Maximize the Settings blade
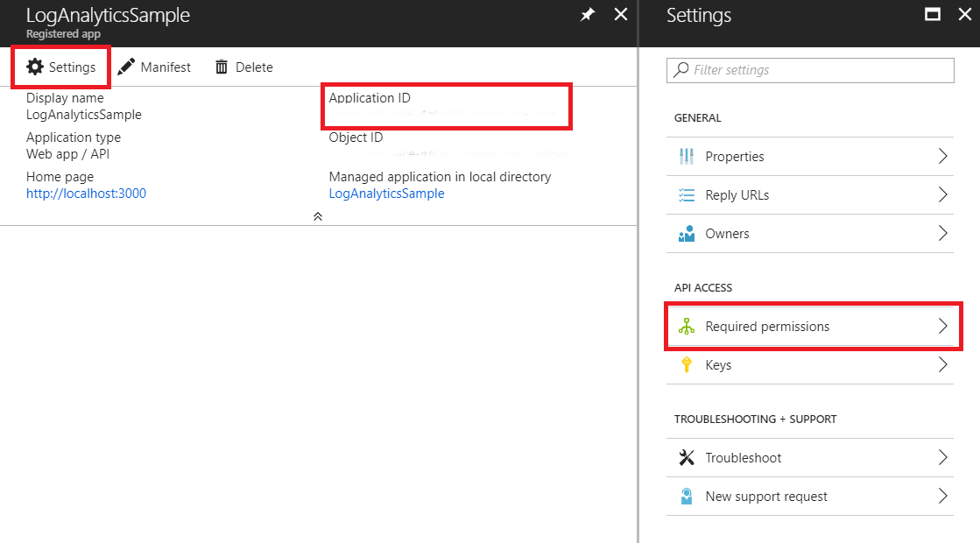This screenshot has height=543, width=980. pyautogui.click(x=933, y=14)
